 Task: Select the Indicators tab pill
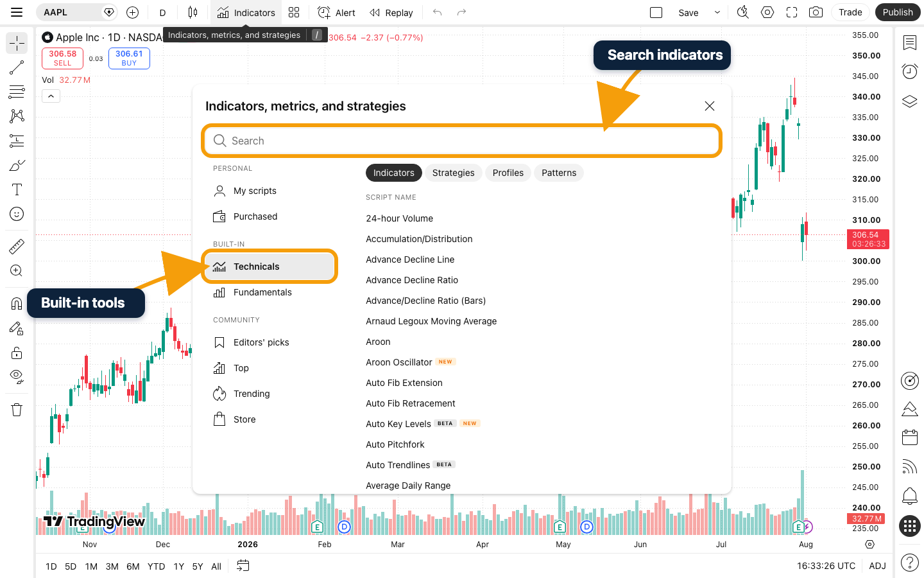[x=394, y=173]
